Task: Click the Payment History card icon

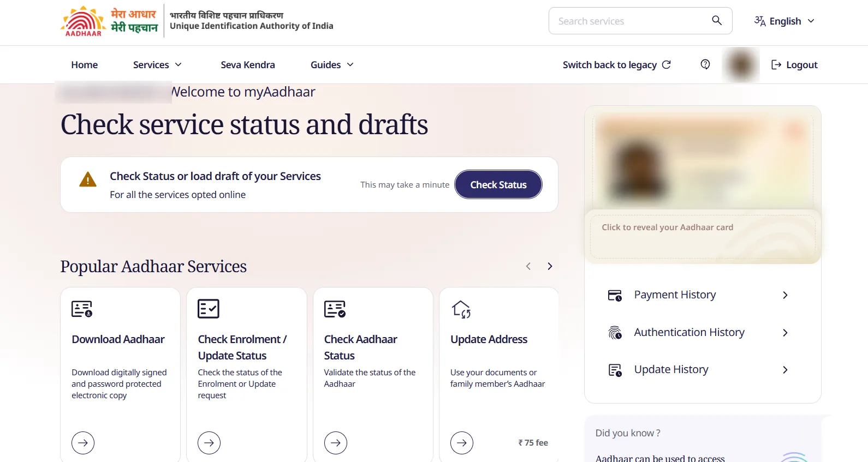Action: [615, 296]
